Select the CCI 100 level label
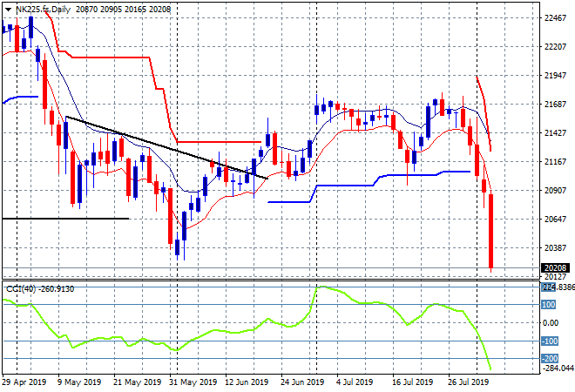The image size is (575, 392). pos(549,305)
